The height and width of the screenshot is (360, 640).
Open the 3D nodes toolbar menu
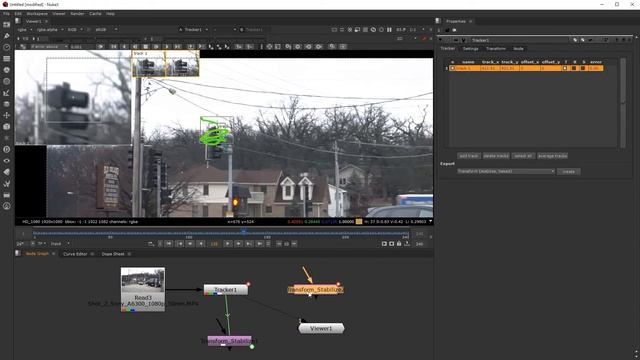[x=7, y=127]
